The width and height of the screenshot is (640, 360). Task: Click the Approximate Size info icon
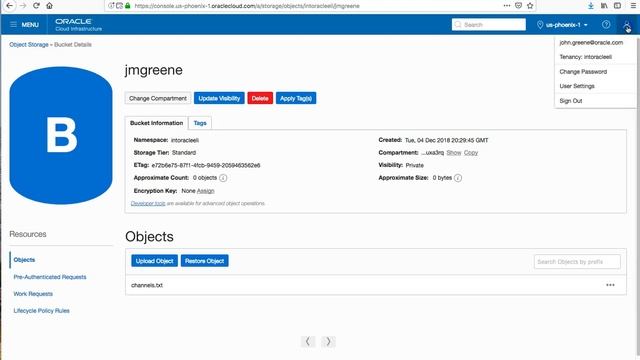click(x=458, y=178)
